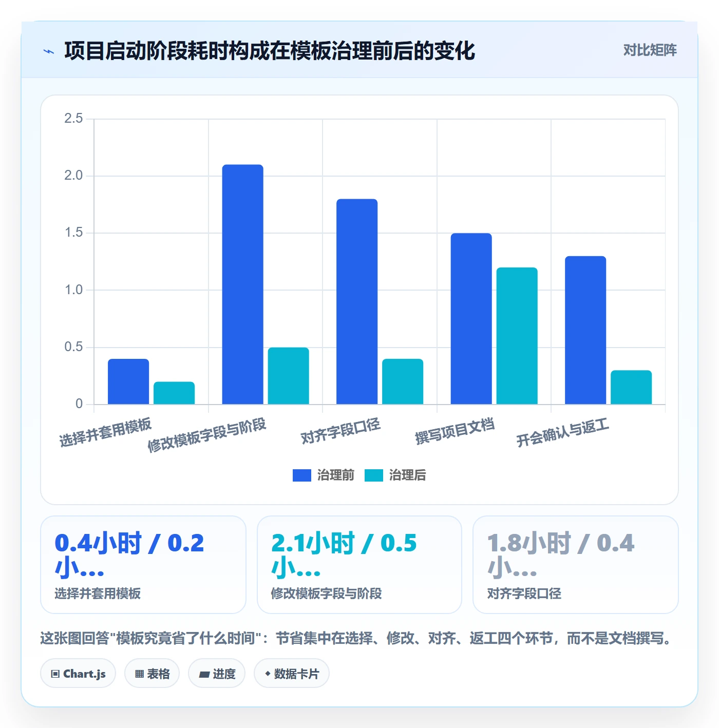Click the lightning bolt icon beside the title
The height and width of the screenshot is (728, 719).
point(49,51)
